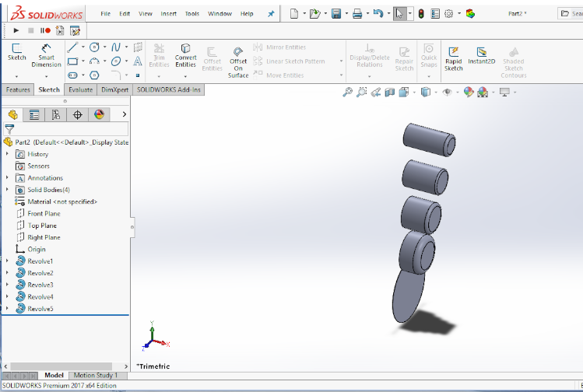Select Front Plane in the feature tree

pos(44,214)
